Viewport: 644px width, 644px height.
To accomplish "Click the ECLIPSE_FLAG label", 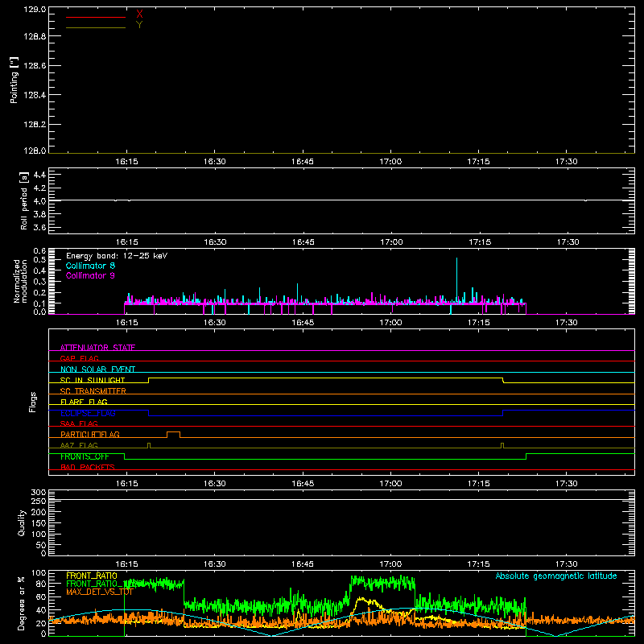I will [88, 413].
